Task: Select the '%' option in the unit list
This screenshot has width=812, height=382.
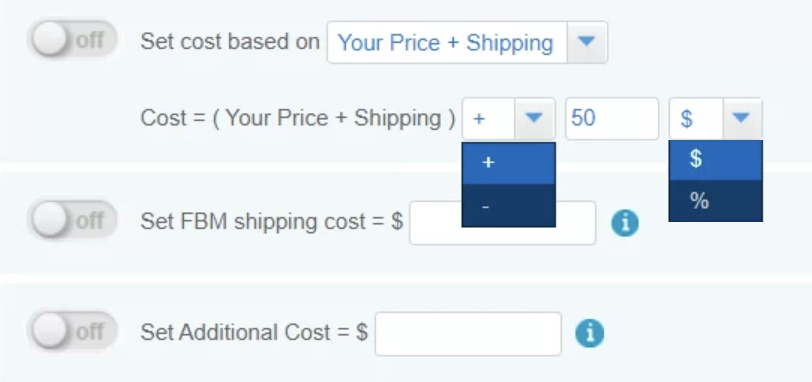Action: [x=716, y=201]
